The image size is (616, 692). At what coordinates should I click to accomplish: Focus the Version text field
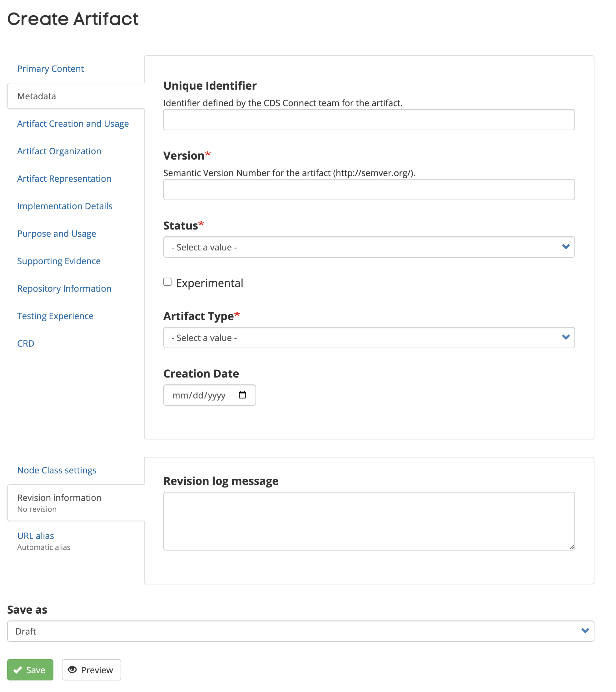click(369, 190)
